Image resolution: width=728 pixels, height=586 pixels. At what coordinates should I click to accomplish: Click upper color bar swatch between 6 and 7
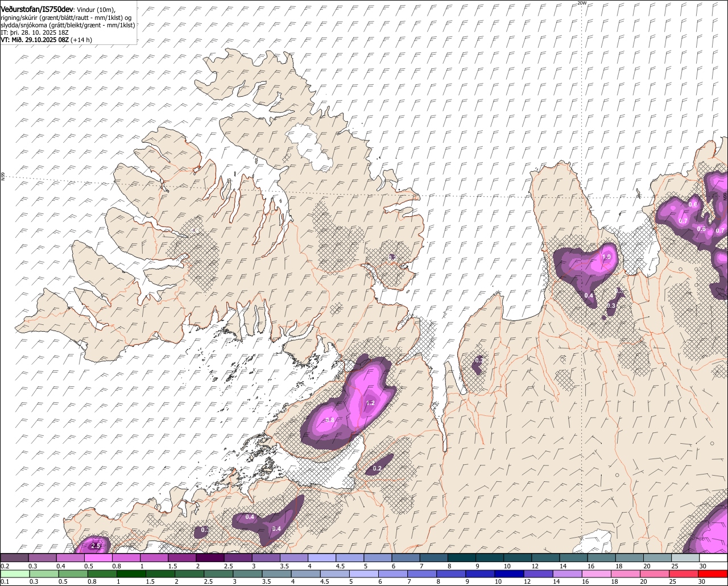406,558
